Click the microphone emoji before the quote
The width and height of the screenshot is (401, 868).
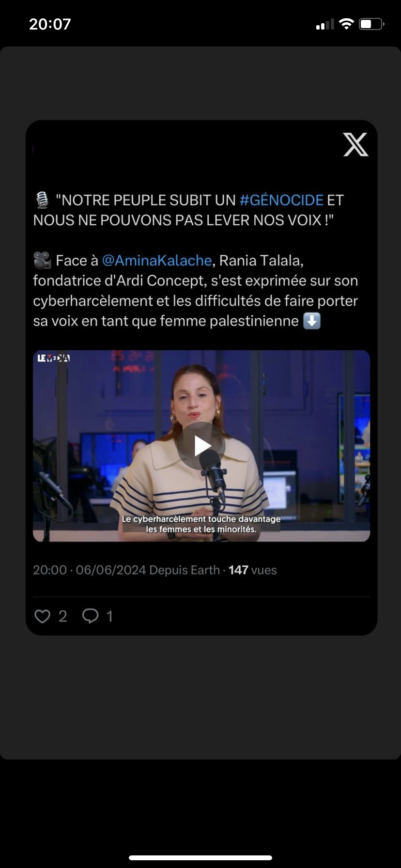42,200
